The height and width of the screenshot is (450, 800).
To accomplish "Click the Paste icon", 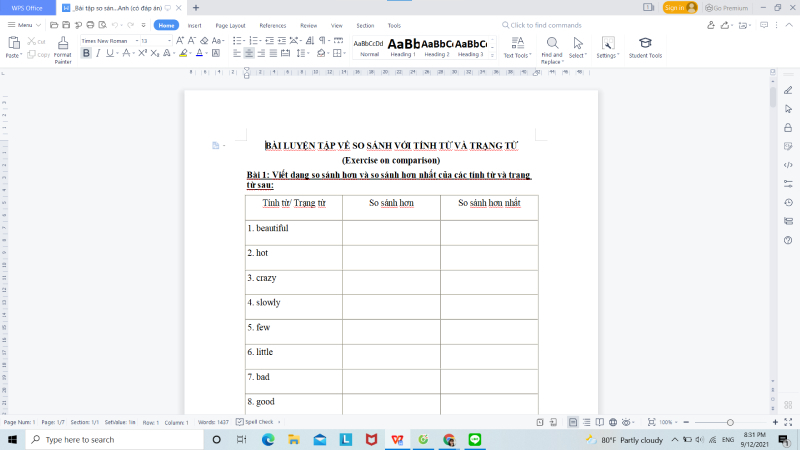I will [x=13, y=43].
